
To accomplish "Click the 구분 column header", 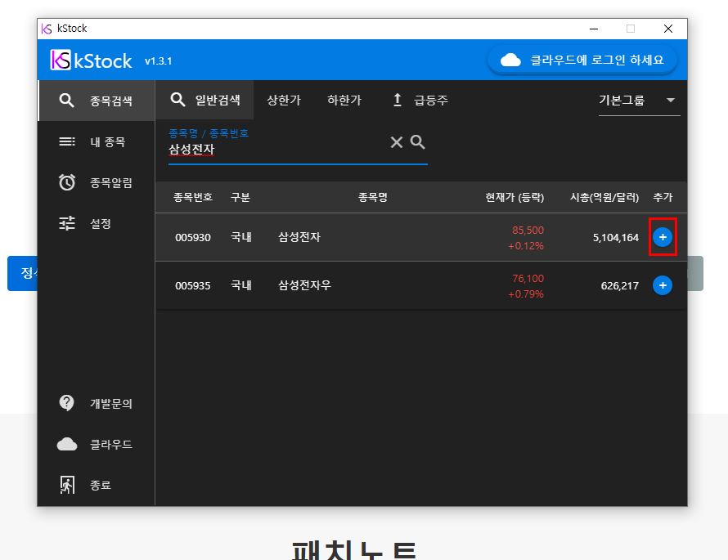I will click(x=240, y=197).
